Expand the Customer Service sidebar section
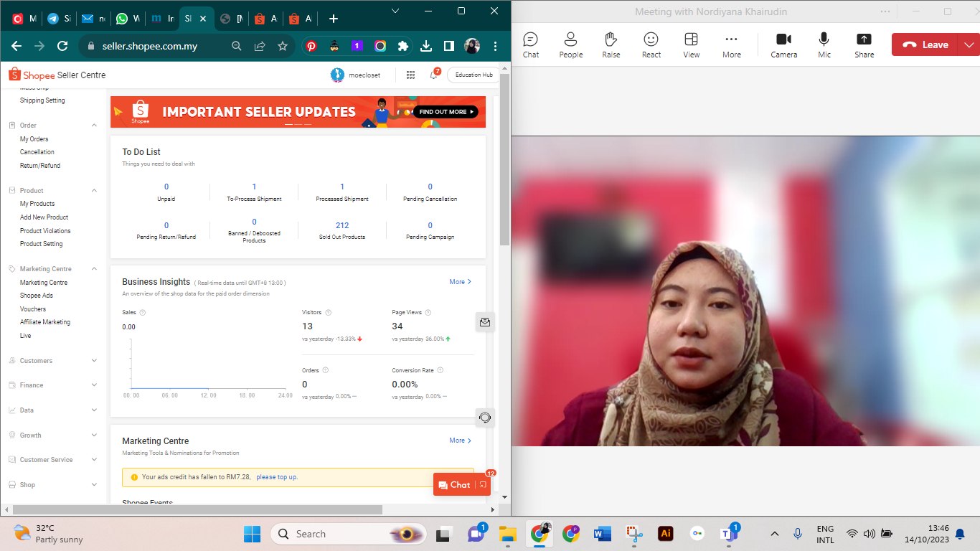Image resolution: width=980 pixels, height=551 pixels. (94, 460)
